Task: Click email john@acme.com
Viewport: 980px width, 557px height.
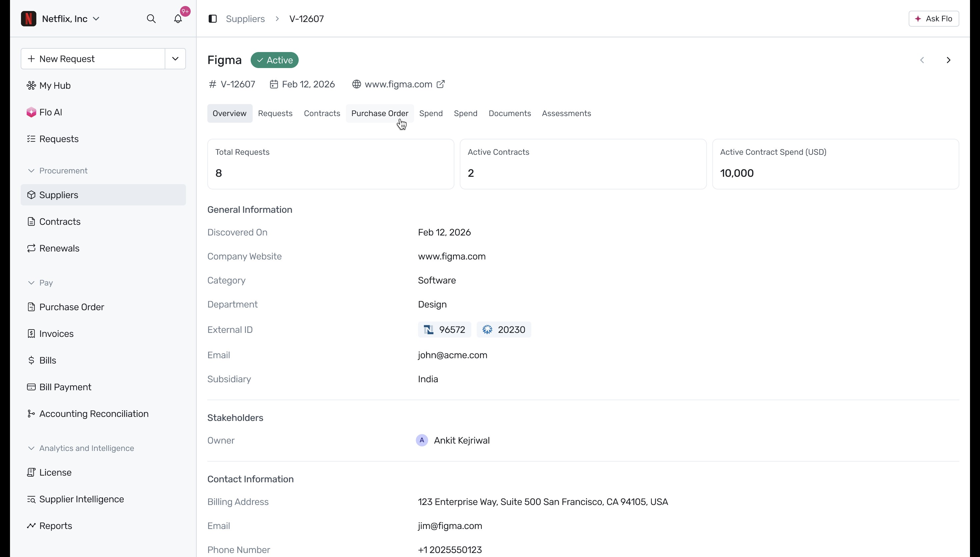Action: tap(453, 356)
